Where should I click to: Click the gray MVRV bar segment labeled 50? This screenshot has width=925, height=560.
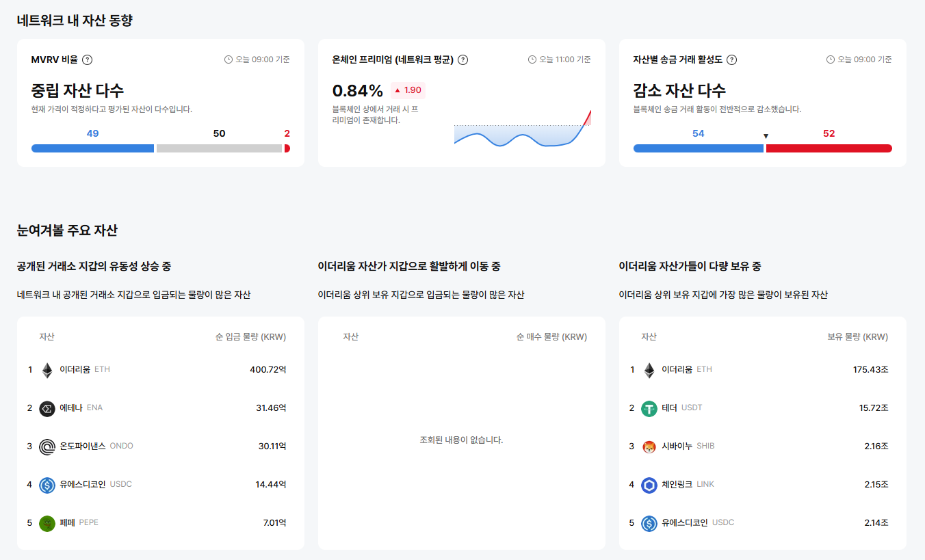[219, 148]
